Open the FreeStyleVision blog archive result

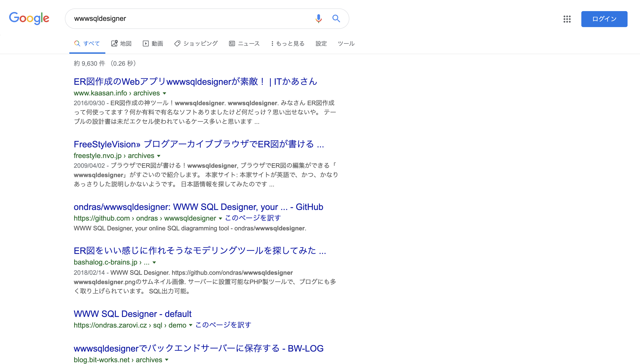click(x=199, y=144)
